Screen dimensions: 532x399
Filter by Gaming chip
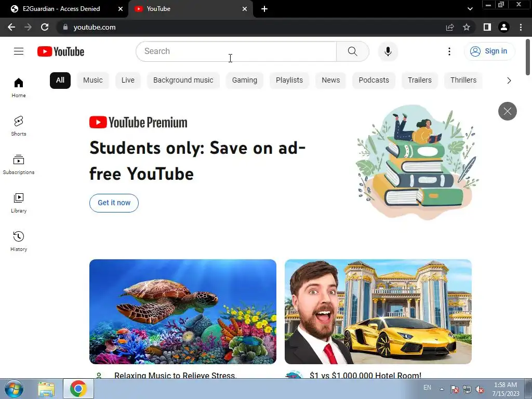[x=245, y=81]
